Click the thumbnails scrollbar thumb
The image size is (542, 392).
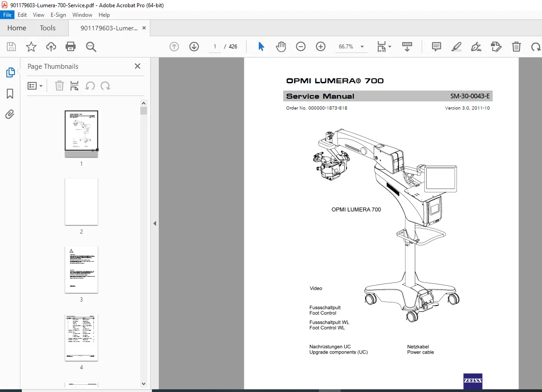point(144,111)
